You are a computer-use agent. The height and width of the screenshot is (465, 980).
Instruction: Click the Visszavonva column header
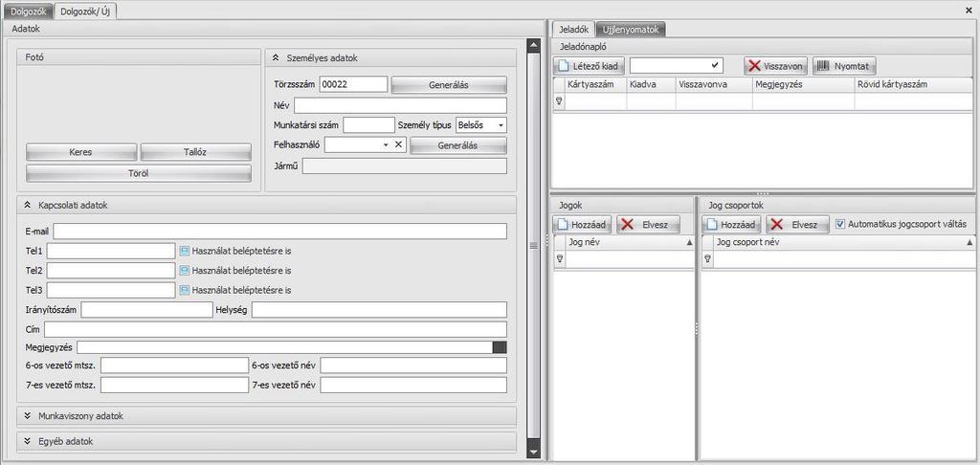pos(714,84)
